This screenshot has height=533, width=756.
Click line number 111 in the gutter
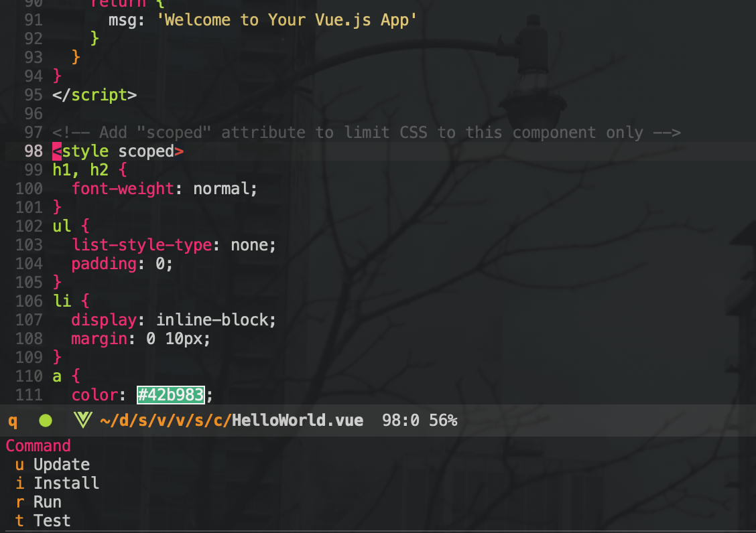click(29, 395)
